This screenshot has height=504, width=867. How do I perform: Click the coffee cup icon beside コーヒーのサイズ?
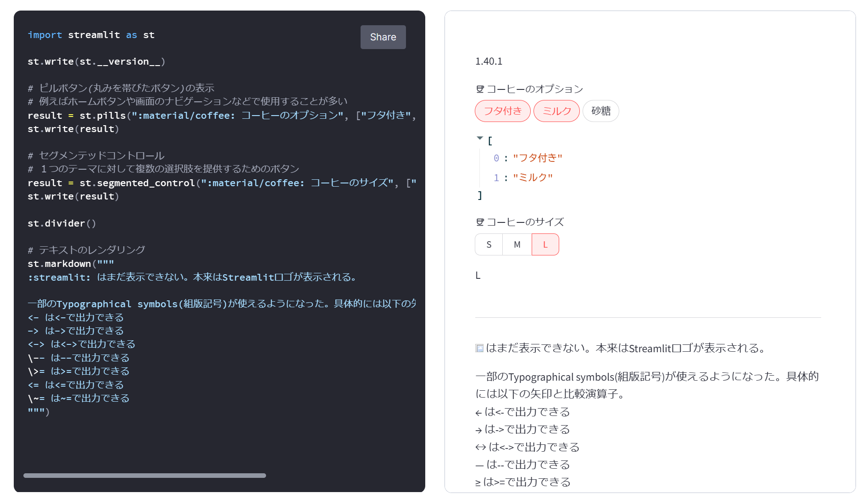point(479,222)
